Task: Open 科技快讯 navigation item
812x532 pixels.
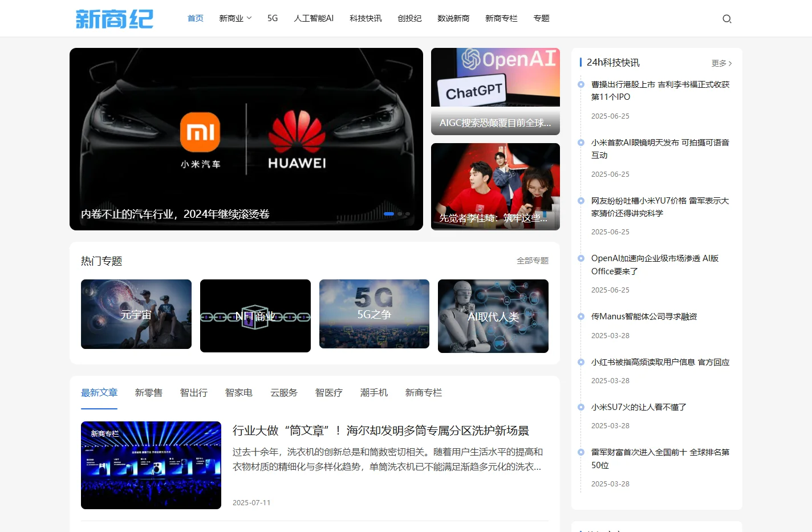Action: (x=366, y=18)
